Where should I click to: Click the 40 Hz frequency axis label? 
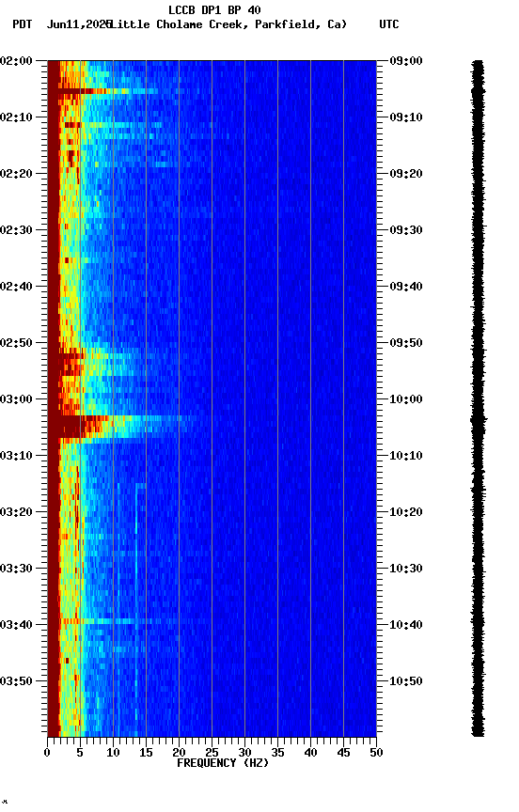(x=310, y=753)
